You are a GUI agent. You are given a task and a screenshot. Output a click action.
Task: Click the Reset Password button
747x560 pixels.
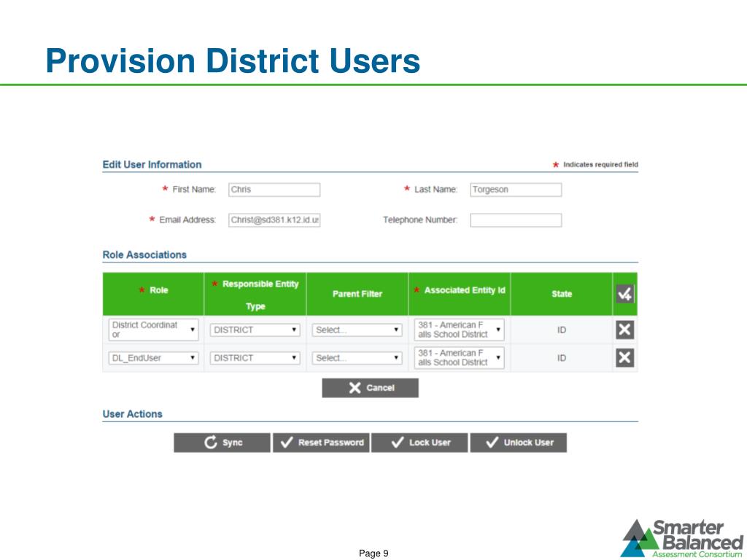[321, 443]
